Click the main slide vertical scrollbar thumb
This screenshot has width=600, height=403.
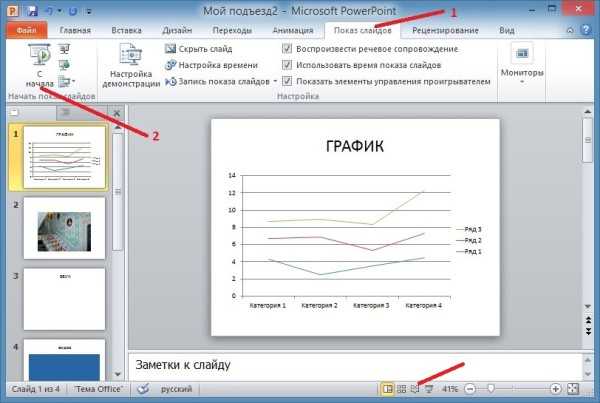588,140
